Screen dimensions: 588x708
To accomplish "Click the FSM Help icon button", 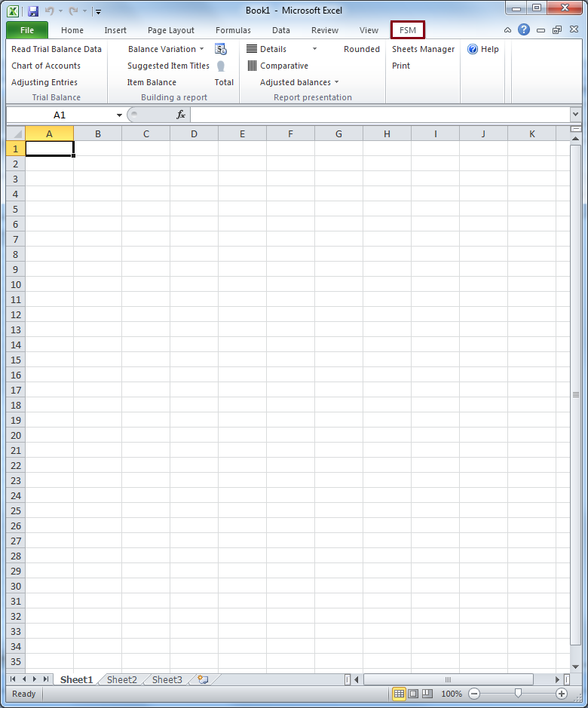I will [473, 49].
